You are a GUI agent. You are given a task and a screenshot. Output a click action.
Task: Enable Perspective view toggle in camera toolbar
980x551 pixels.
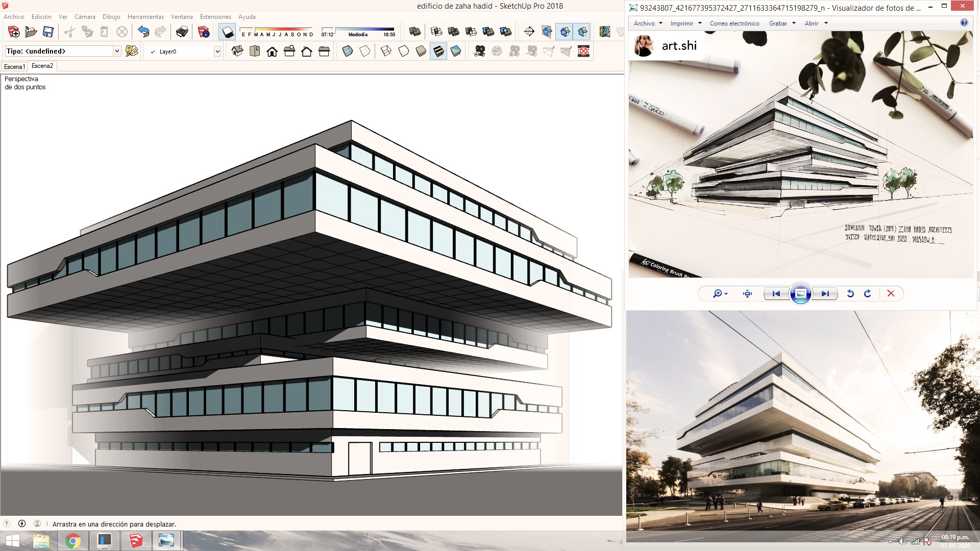[565, 32]
